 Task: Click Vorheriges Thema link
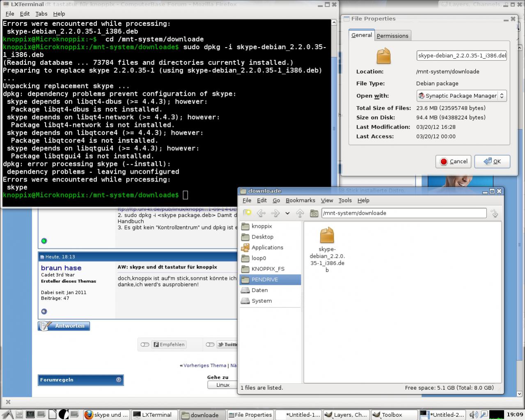pos(205,365)
